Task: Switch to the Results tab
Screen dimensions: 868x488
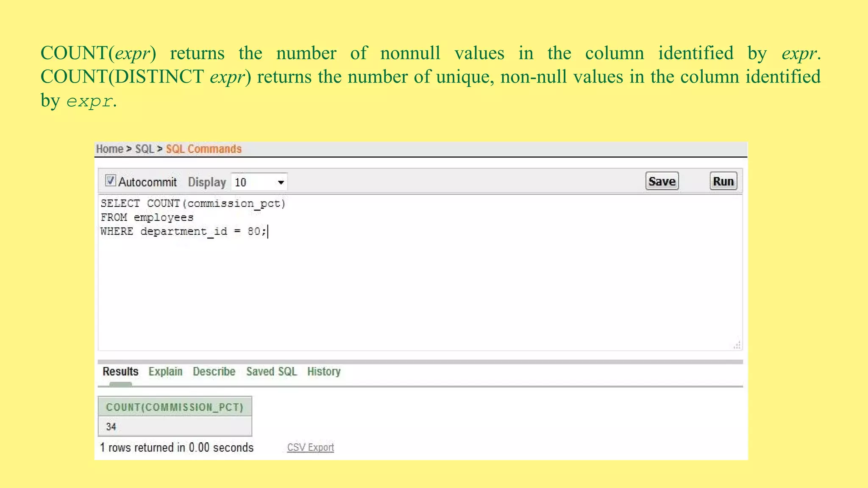Action: point(120,372)
